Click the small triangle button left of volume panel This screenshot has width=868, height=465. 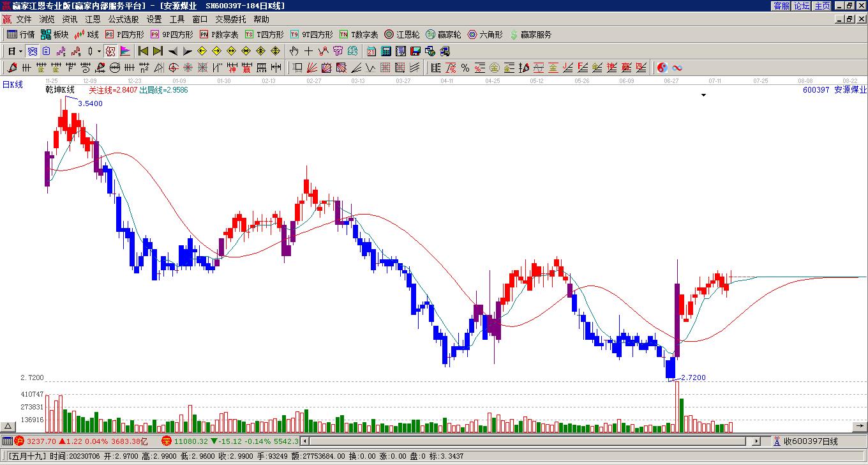pos(8,427)
